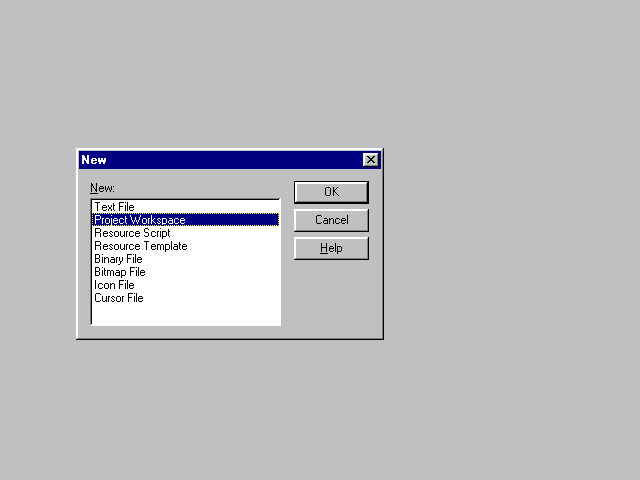Click the gray dialog area beneath Help button
Screen dimensions: 640x480
coord(331,295)
